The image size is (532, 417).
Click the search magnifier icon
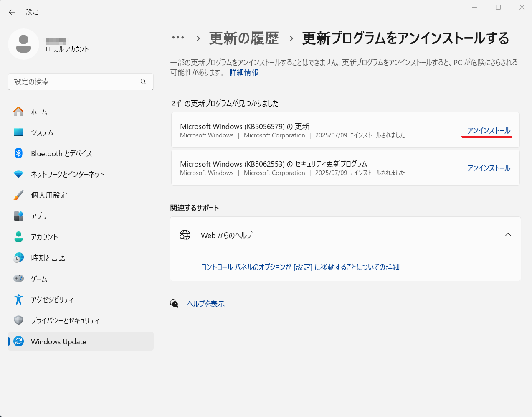143,81
